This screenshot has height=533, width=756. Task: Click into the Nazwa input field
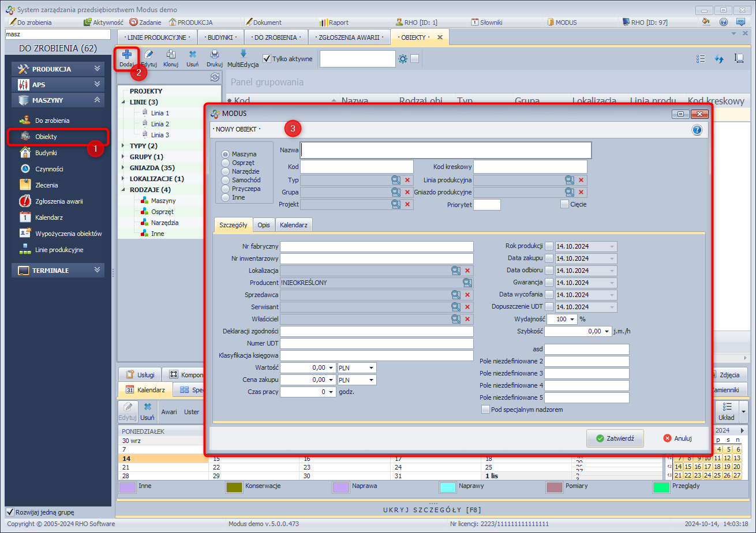point(446,150)
